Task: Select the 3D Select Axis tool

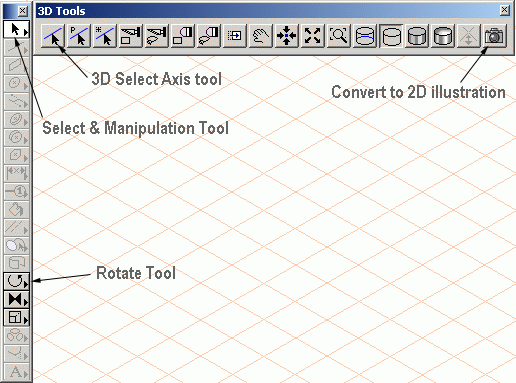Action: [53, 36]
